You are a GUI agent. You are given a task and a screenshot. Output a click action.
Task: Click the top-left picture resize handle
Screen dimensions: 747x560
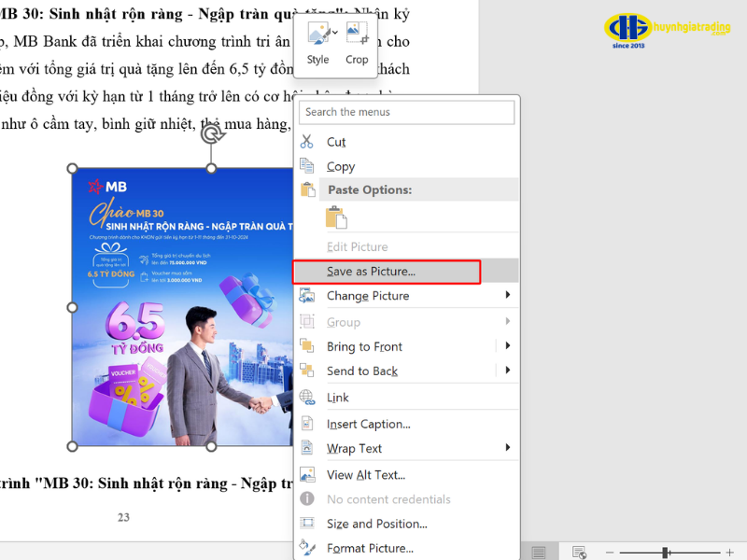pyautogui.click(x=73, y=168)
